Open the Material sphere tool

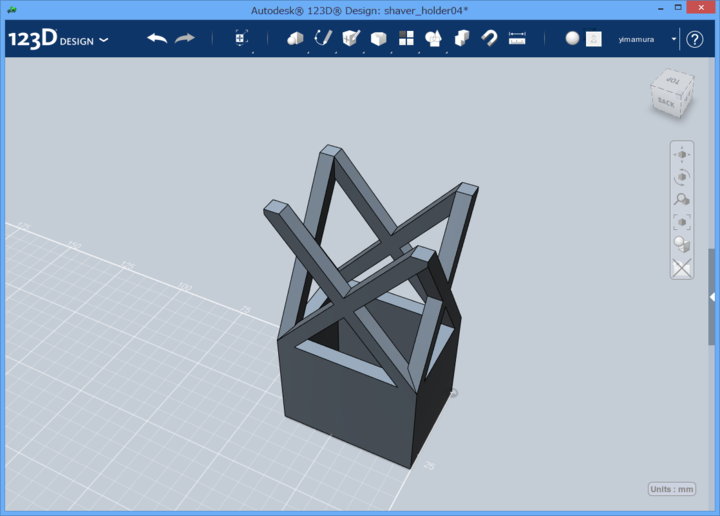click(x=572, y=39)
